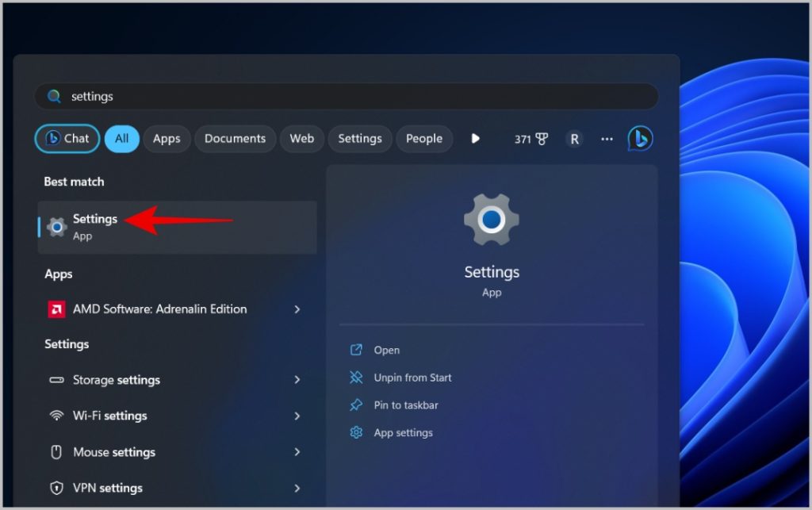Select the Documents filter tab
The width and height of the screenshot is (812, 510).
pos(235,138)
